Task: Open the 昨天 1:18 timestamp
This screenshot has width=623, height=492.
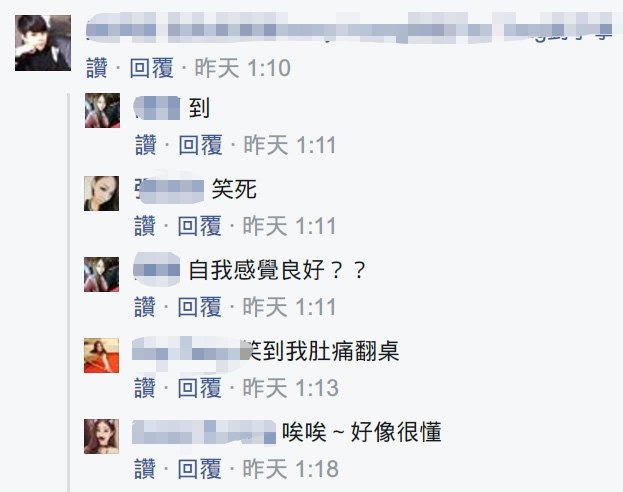Action: [x=290, y=469]
